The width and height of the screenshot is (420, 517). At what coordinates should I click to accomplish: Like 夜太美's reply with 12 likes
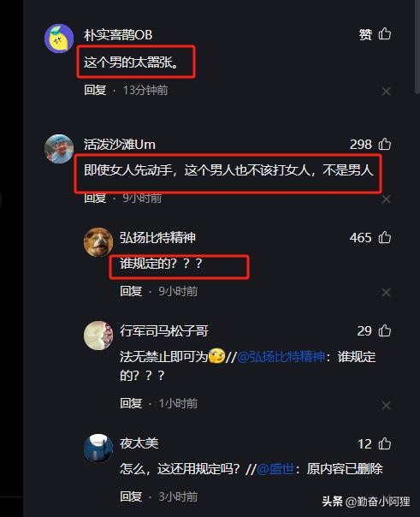[x=384, y=443]
